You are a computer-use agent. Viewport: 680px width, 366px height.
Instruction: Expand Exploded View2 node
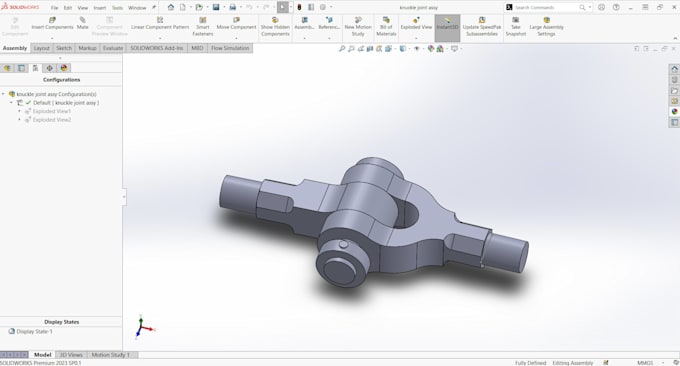point(20,120)
